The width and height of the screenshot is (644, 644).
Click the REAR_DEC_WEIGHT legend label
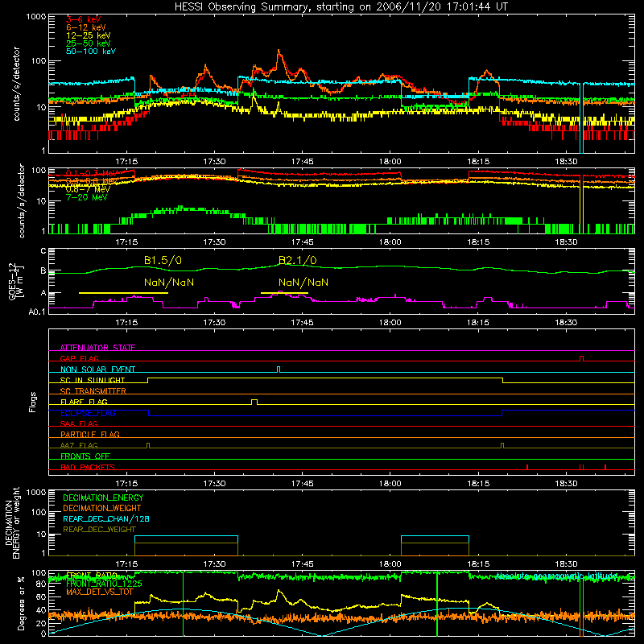click(x=99, y=530)
